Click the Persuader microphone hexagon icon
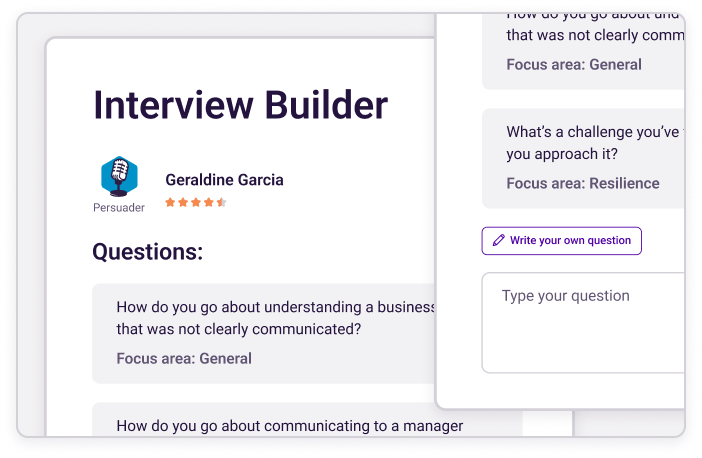Viewport: 702px width, 458px height. tap(119, 177)
